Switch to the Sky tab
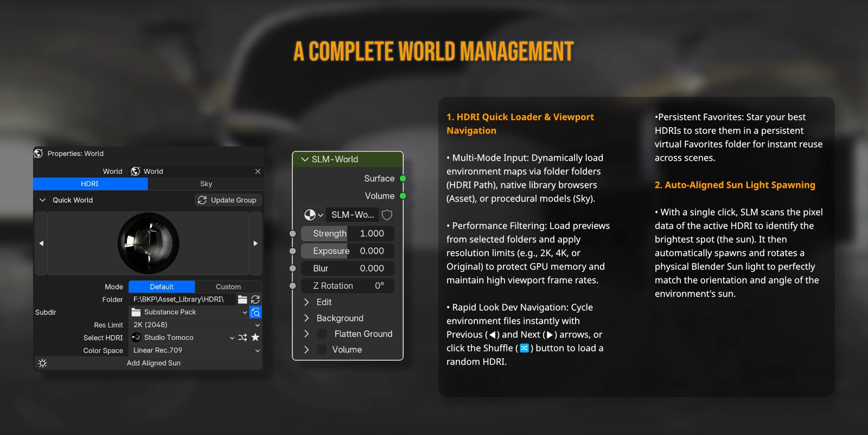Viewport: 868px width, 435px height. [x=206, y=184]
